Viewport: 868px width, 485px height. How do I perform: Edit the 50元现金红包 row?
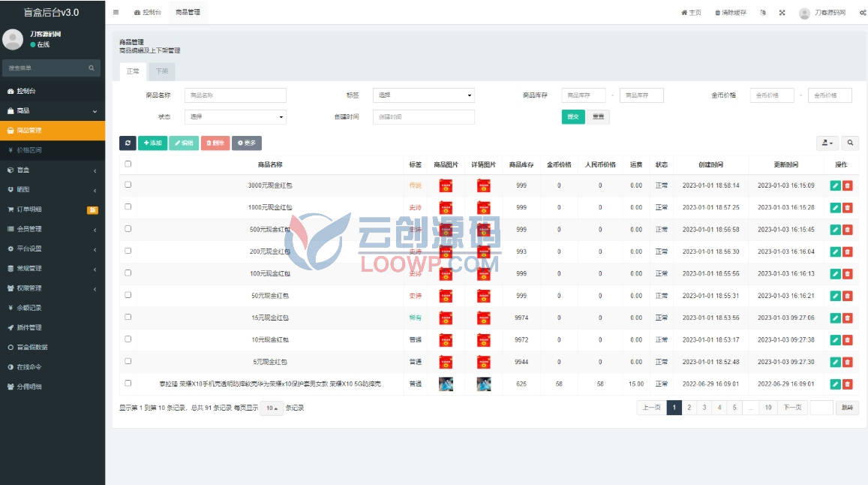pos(835,296)
